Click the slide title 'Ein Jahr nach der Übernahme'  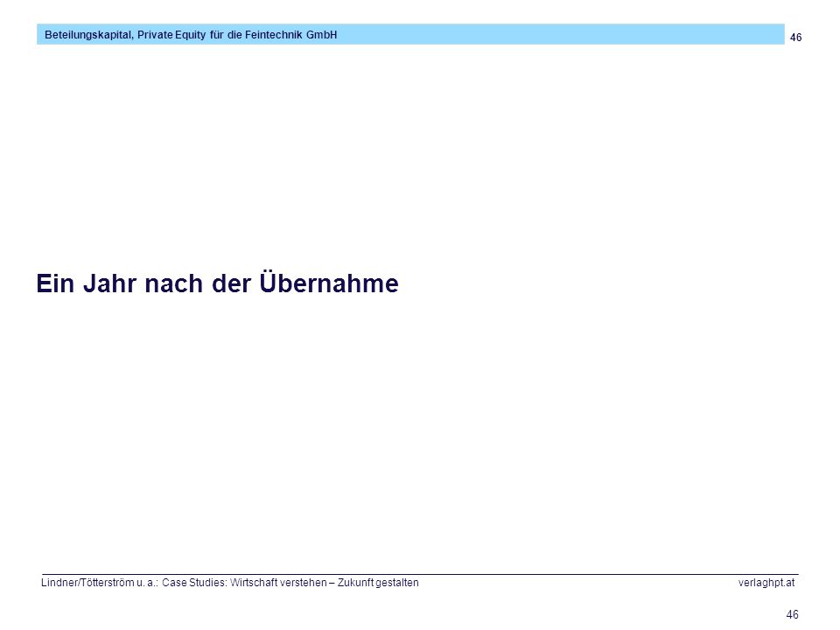click(x=217, y=283)
